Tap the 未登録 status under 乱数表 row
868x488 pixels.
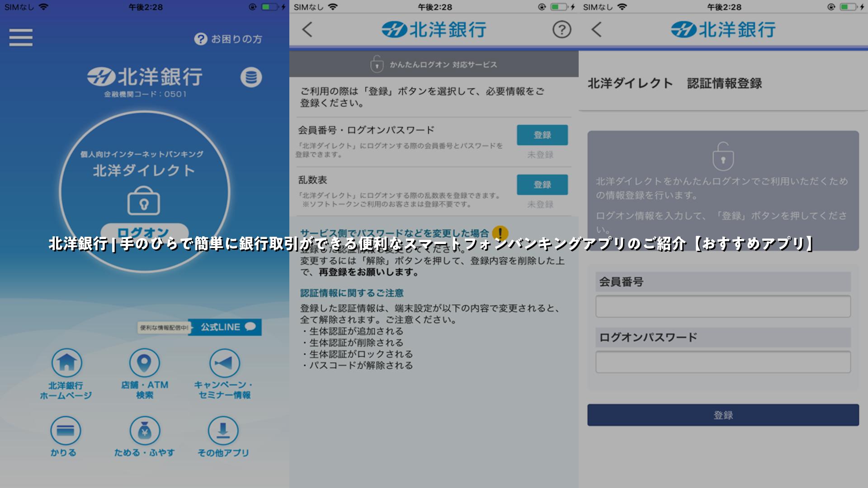click(540, 205)
